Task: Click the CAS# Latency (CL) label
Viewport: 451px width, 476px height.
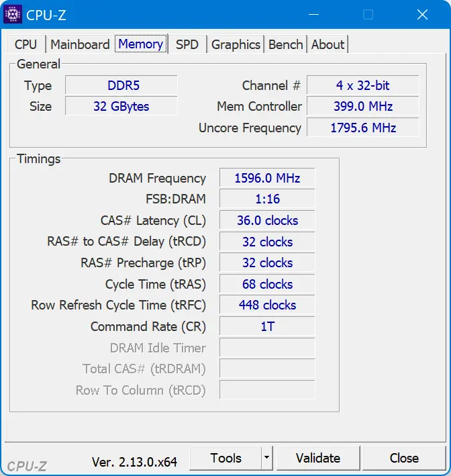Action: coord(153,220)
